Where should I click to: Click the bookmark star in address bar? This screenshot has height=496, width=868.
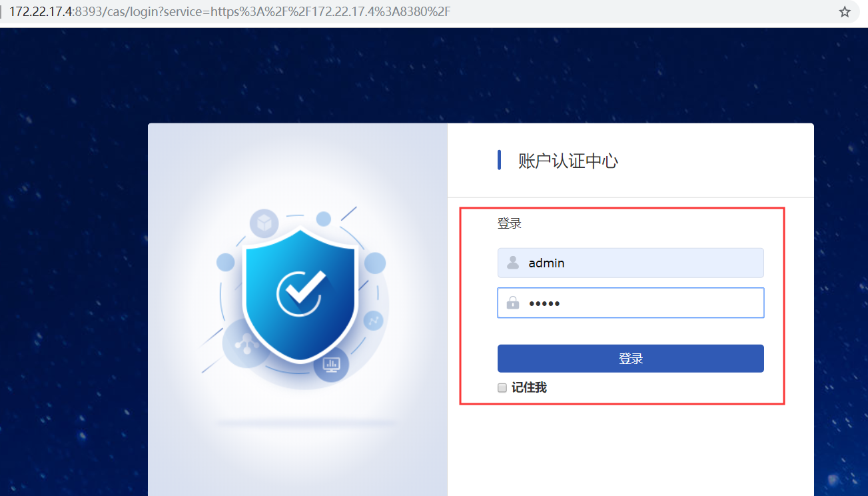pos(845,12)
